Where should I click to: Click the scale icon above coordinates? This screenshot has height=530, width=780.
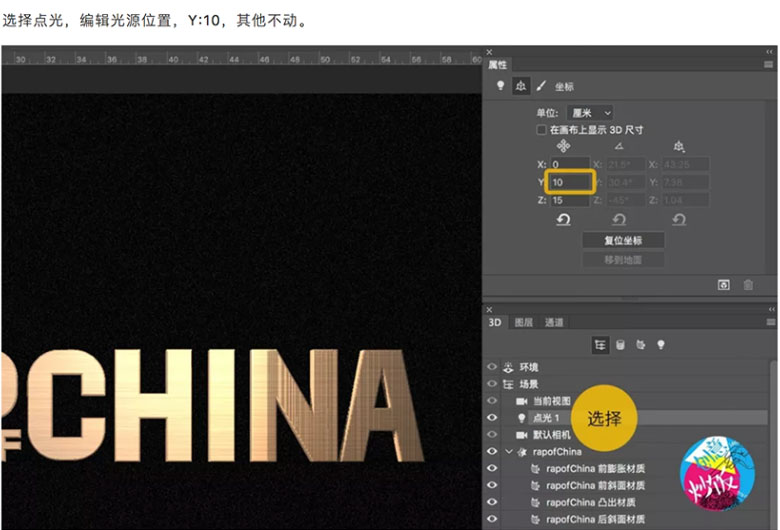pyautogui.click(x=679, y=146)
